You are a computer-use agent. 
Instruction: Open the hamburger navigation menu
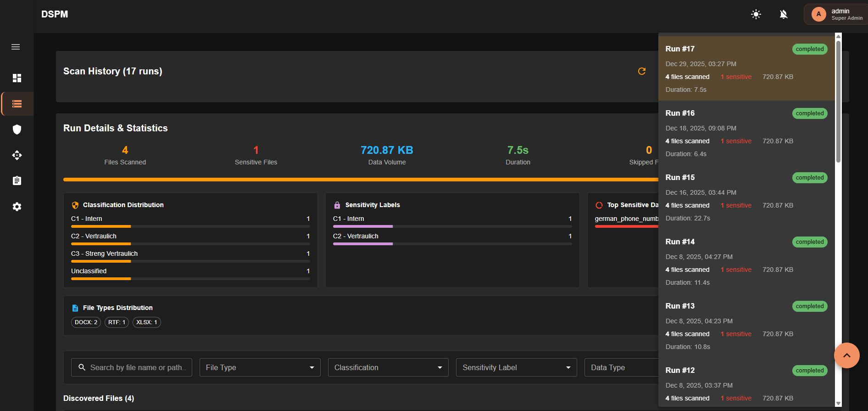tap(16, 47)
